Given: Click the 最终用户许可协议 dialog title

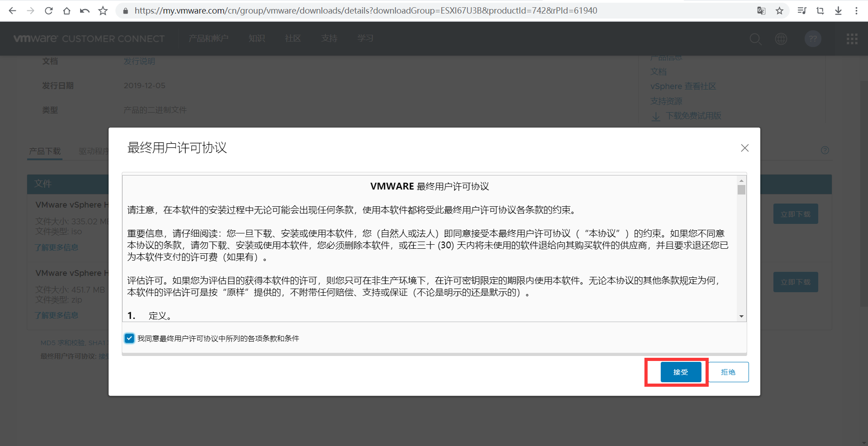Looking at the screenshot, I should pyautogui.click(x=177, y=148).
